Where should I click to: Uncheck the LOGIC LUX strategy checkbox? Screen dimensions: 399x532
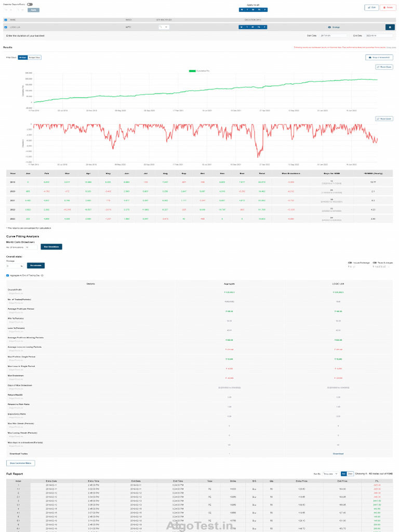pyautogui.click(x=6, y=27)
